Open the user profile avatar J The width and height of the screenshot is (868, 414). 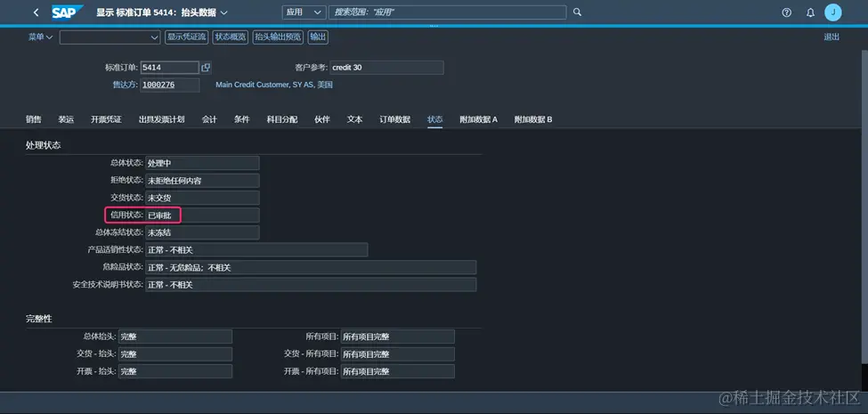point(832,12)
